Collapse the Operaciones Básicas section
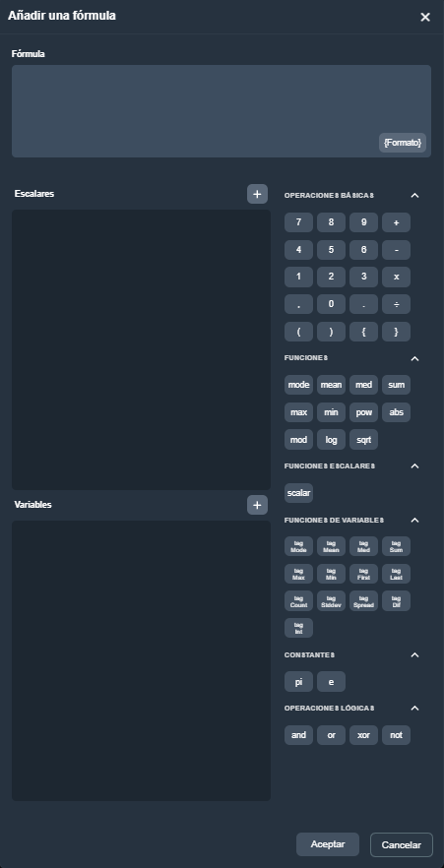This screenshot has height=868, width=444. [x=414, y=196]
